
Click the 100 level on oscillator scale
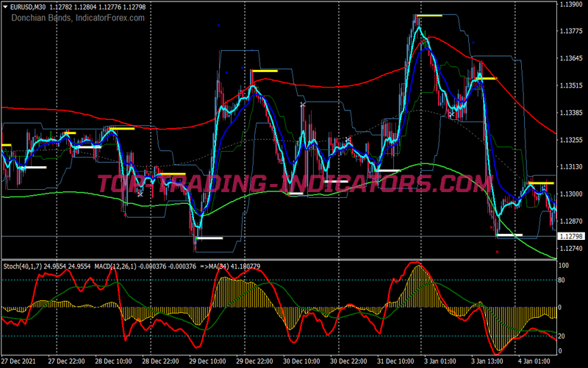(564, 266)
